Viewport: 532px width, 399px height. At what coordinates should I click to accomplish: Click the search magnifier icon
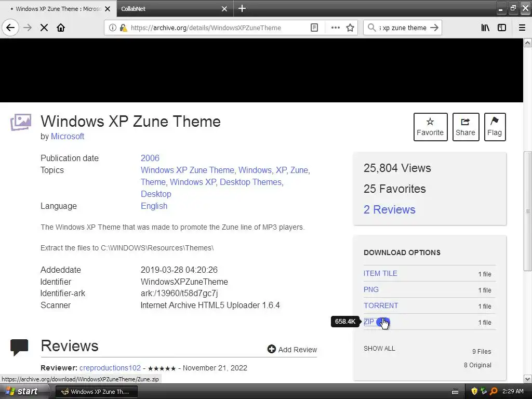click(372, 28)
